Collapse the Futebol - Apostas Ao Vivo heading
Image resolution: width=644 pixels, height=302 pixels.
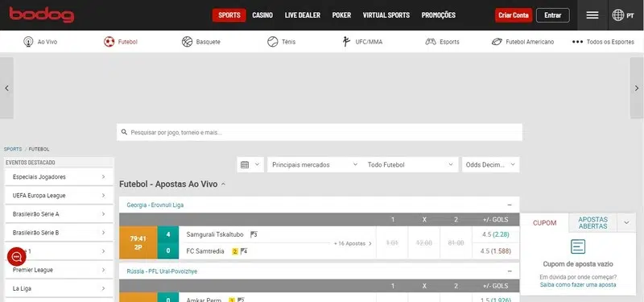coord(224,184)
